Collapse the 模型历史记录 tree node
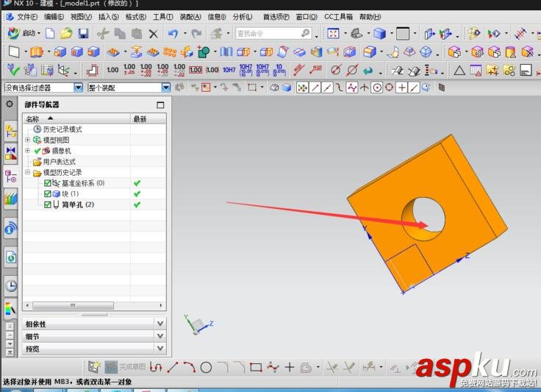 click(x=28, y=172)
